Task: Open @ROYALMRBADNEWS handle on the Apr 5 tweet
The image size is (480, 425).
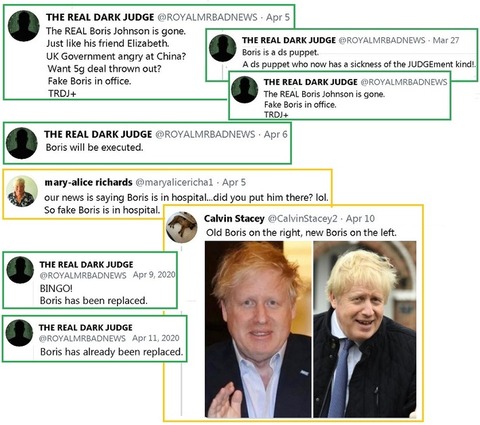Action: pos(207,17)
